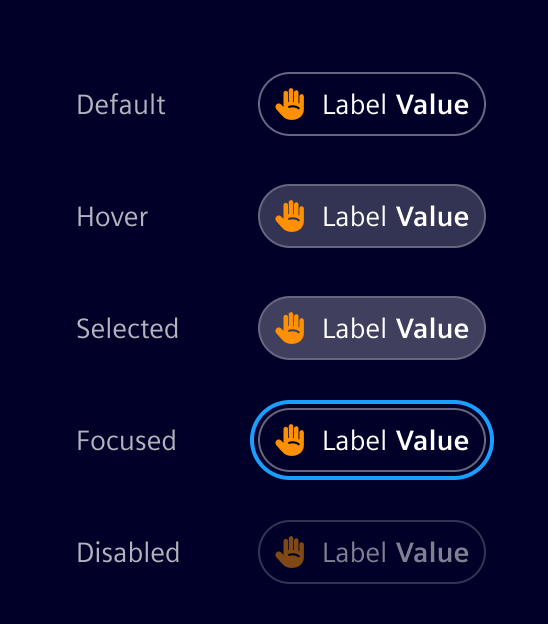Click the hand icon in the Selected chip
The image size is (548, 624).
(290, 328)
